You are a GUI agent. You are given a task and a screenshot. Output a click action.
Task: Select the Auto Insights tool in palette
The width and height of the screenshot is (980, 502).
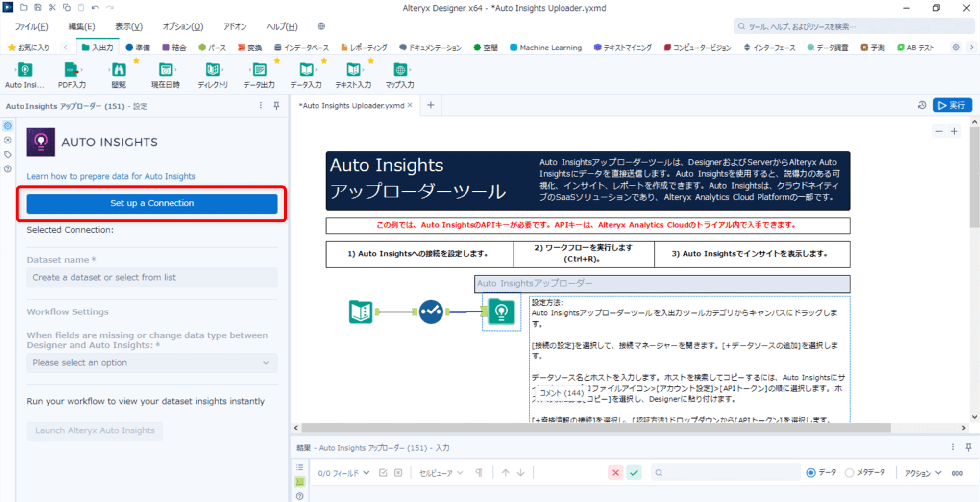24,74
